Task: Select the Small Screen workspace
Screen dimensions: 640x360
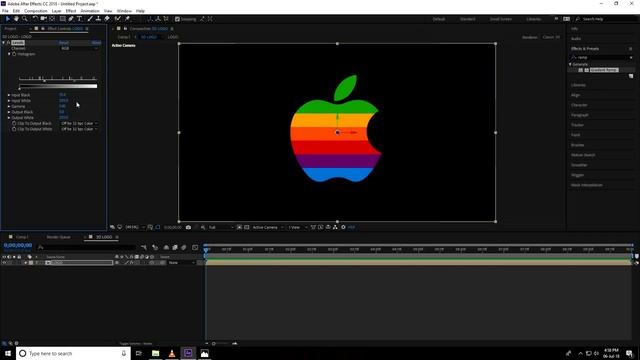Action: (501, 19)
